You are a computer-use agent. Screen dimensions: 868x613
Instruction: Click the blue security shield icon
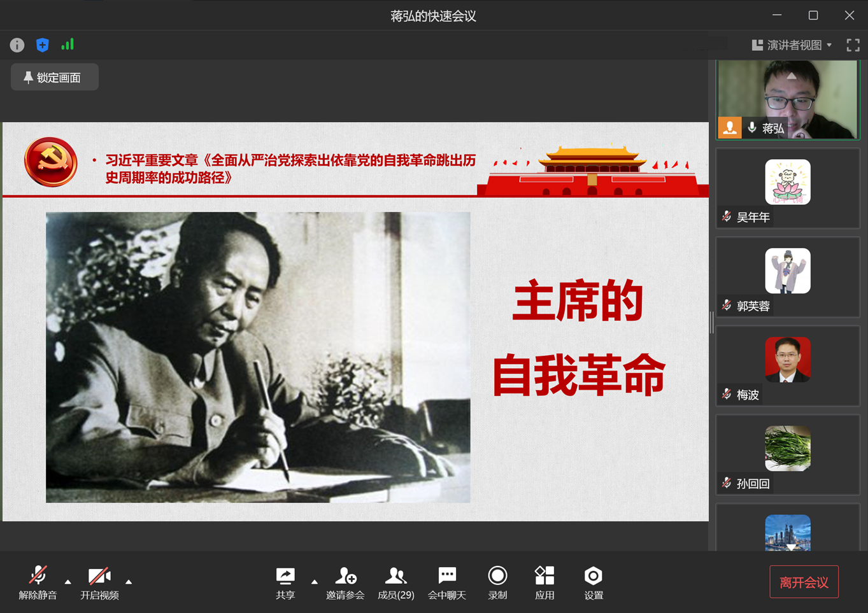coord(43,45)
